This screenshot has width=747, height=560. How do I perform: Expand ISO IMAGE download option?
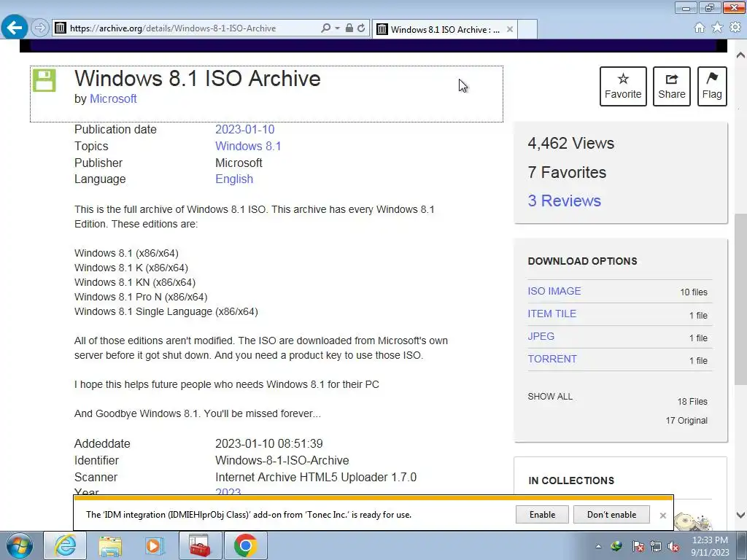click(x=554, y=291)
